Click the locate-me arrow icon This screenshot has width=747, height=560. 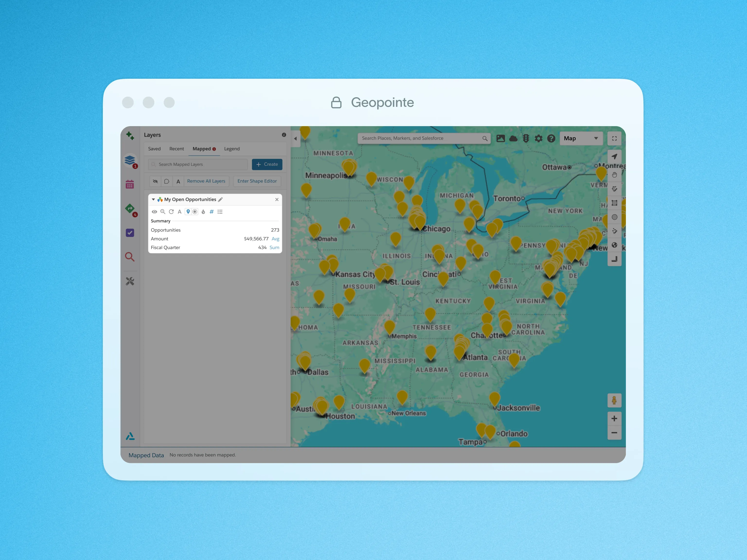coord(614,157)
